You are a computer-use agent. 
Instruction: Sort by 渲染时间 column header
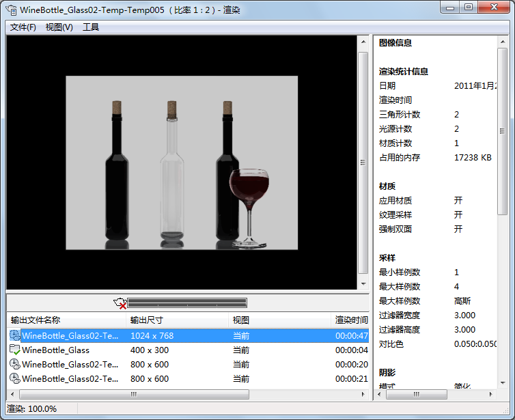tap(350, 320)
